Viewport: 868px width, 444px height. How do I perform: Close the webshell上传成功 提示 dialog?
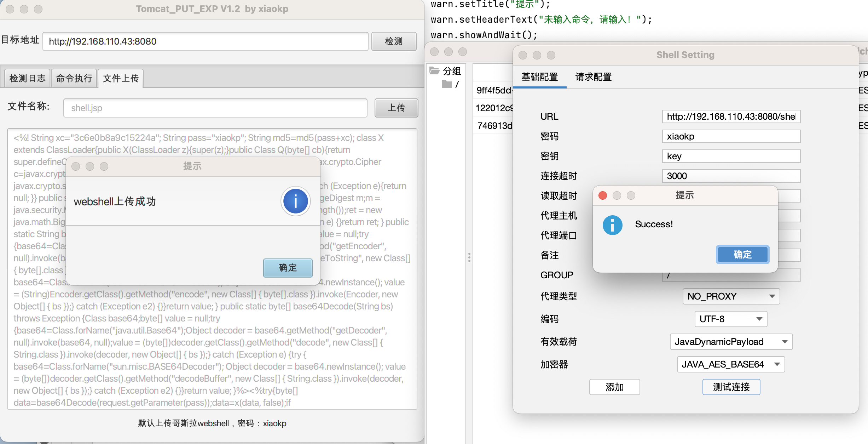[76, 166]
